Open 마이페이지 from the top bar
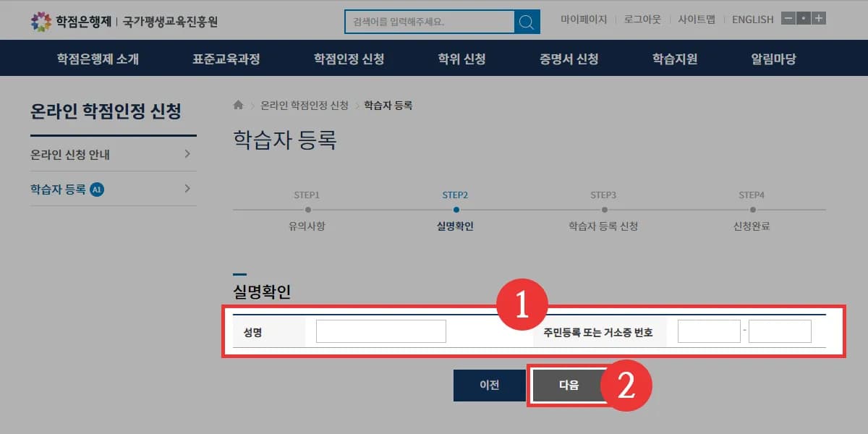 tap(582, 20)
